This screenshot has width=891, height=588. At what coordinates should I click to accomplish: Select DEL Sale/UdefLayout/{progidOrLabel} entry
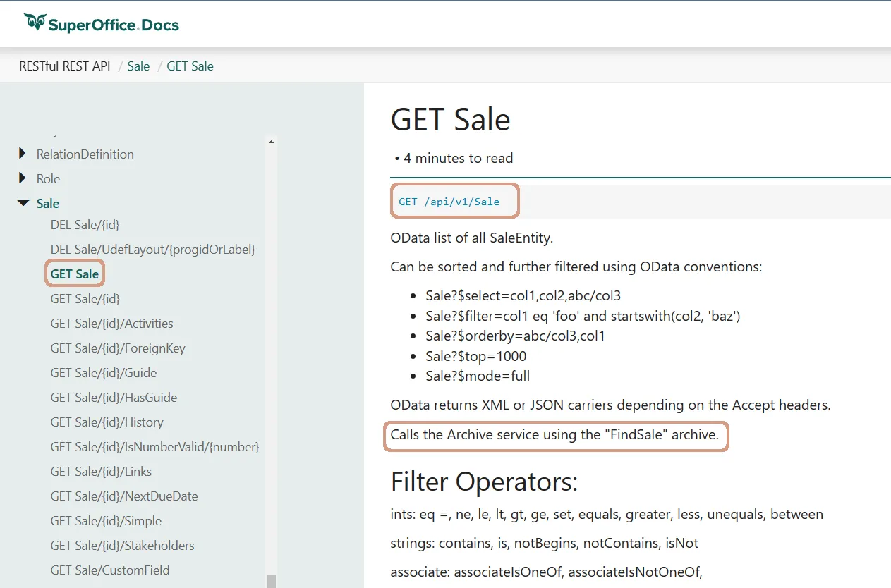point(152,250)
